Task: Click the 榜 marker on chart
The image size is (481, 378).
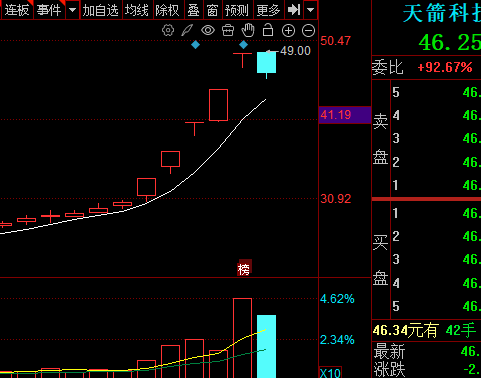Action: tap(244, 269)
